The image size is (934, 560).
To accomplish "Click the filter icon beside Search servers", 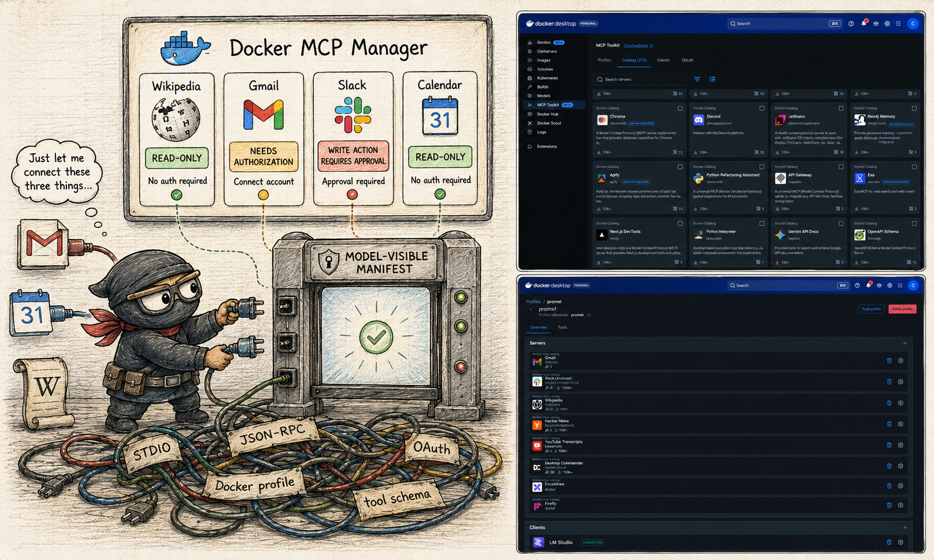I will tap(697, 80).
